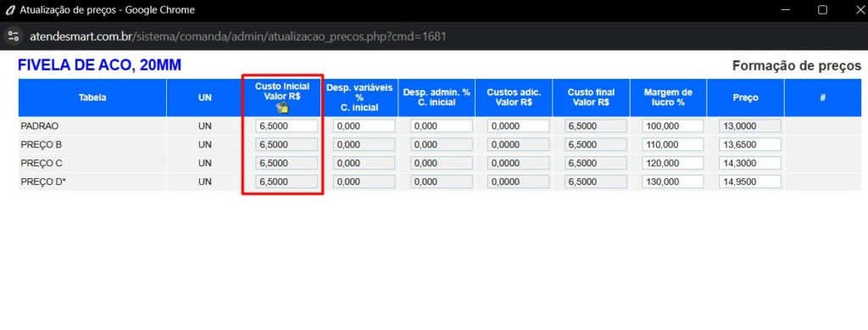Click the Custos adic. Valor R$ header
Screen dimensions: 868x330
click(x=513, y=97)
